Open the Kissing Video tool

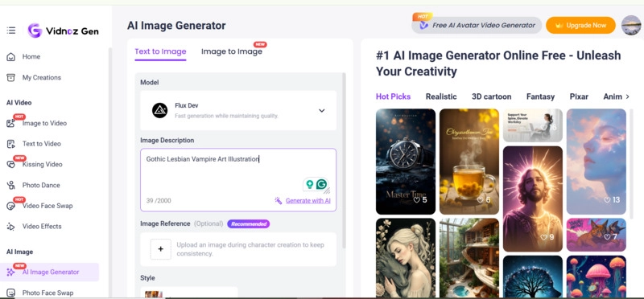pos(43,164)
